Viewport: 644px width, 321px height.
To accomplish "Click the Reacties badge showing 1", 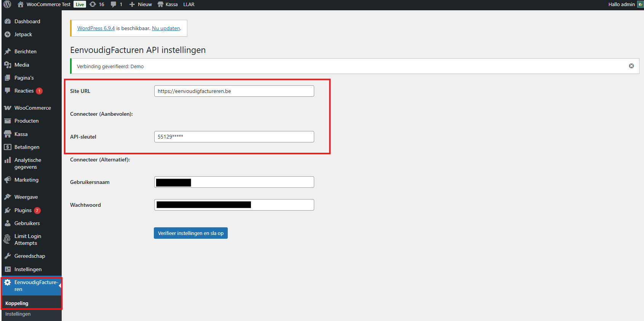I will coord(39,91).
